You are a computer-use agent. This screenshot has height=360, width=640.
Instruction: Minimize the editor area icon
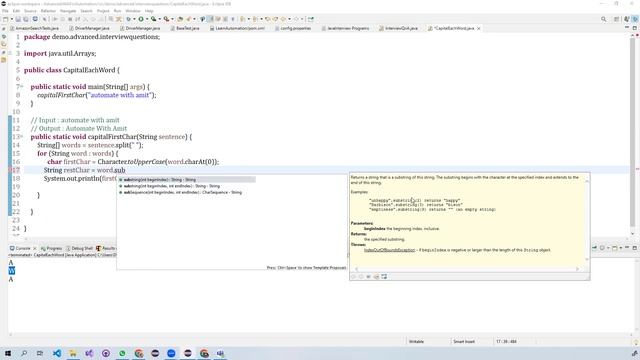[x=627, y=28]
